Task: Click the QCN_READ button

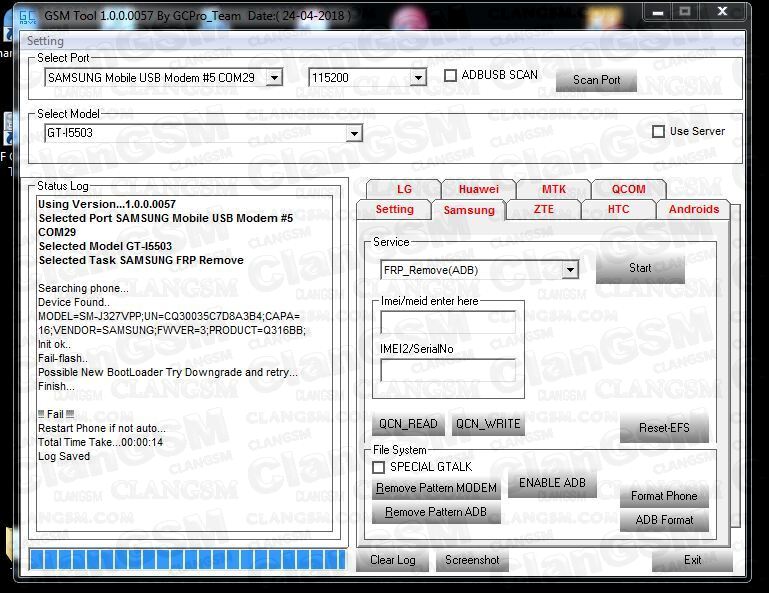Action: point(408,424)
